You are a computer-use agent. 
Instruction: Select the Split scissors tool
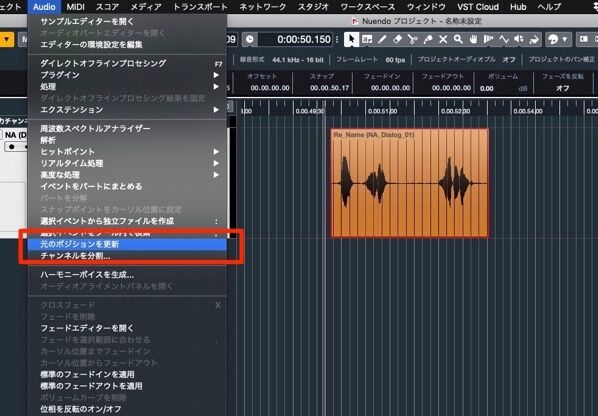pyautogui.click(x=412, y=39)
